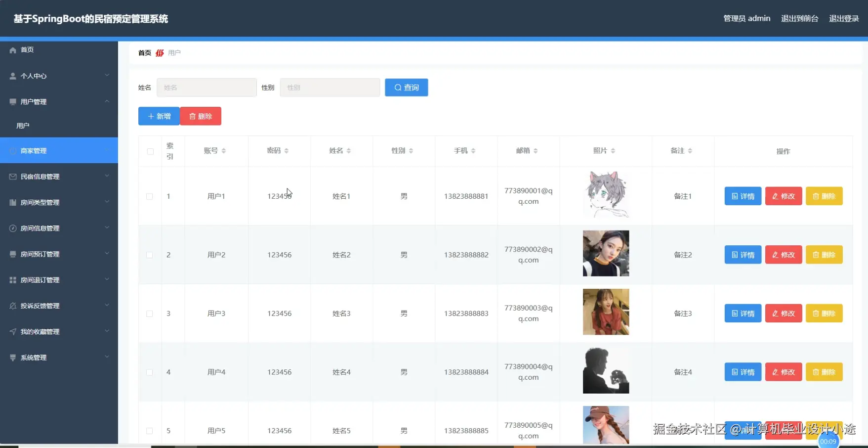Check the box for row 用户1
The height and width of the screenshot is (448, 868).
149,196
